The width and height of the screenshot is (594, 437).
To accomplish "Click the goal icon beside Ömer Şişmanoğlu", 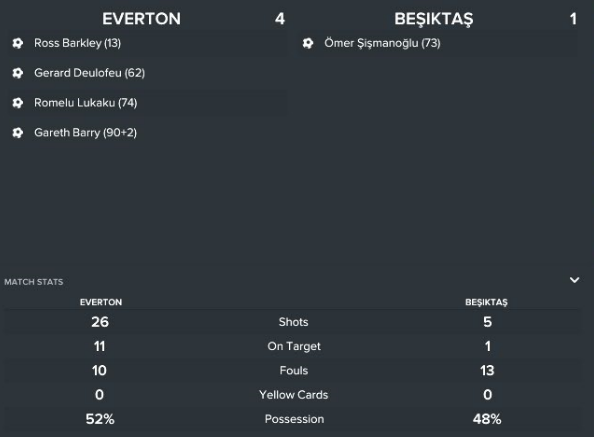I will pyautogui.click(x=308, y=43).
